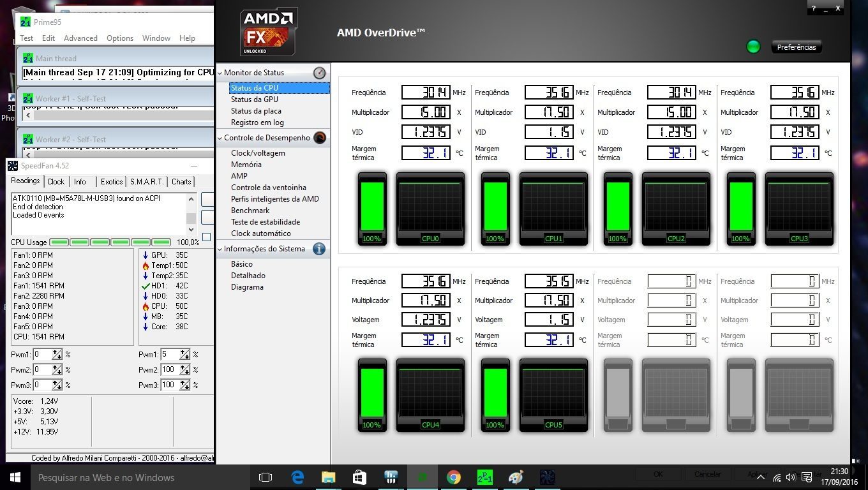The height and width of the screenshot is (490, 868).
Task: Click the Informações do Sistema info icon
Action: (x=320, y=249)
